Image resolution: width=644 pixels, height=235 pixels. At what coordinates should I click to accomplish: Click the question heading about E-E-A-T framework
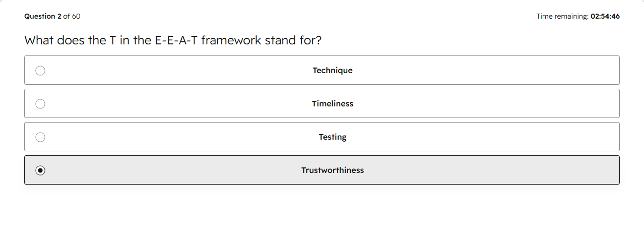tap(173, 40)
